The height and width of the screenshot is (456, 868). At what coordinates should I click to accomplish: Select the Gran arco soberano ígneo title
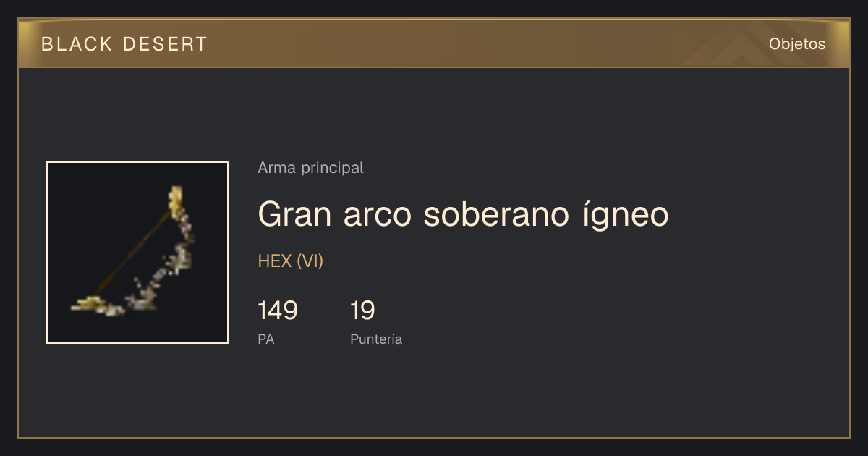pyautogui.click(x=463, y=214)
